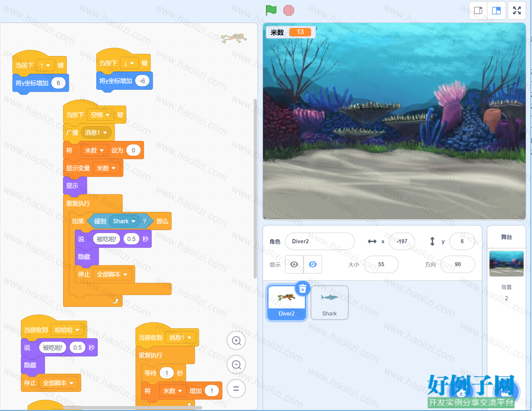Screen dimensions: 532x411
Task: Zoom out the code workspace
Action: [236, 364]
